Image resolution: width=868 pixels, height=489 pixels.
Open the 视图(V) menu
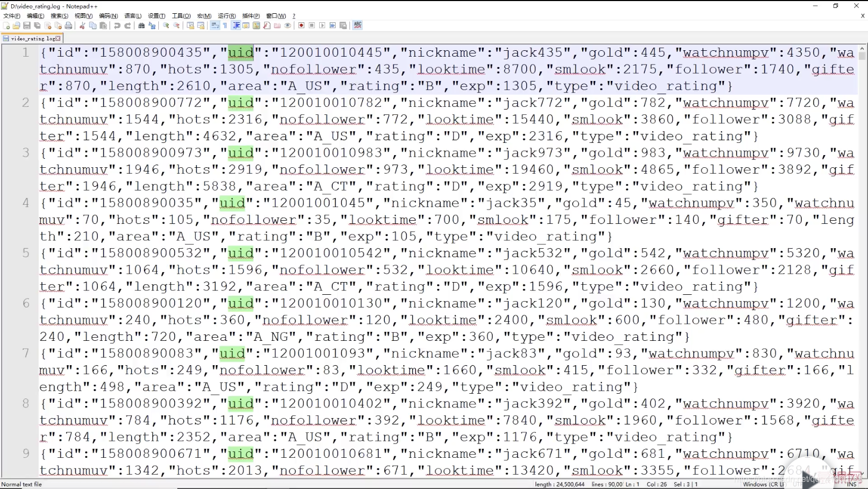tap(83, 16)
